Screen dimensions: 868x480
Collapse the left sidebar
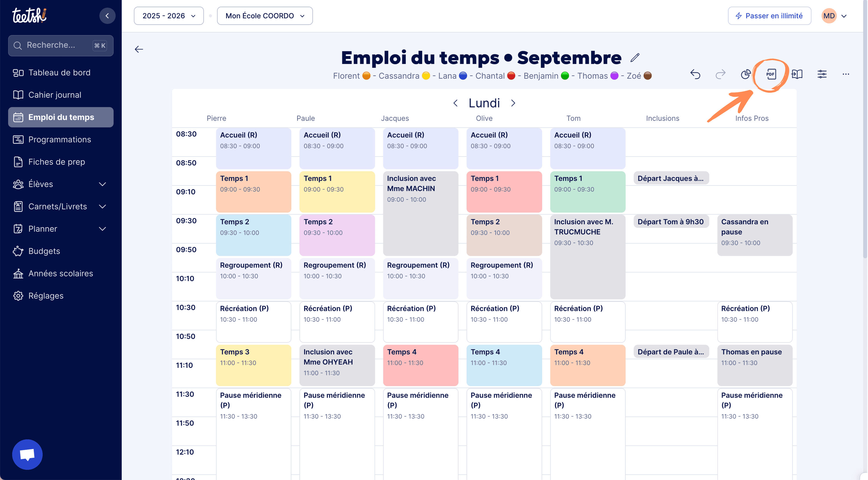(107, 16)
